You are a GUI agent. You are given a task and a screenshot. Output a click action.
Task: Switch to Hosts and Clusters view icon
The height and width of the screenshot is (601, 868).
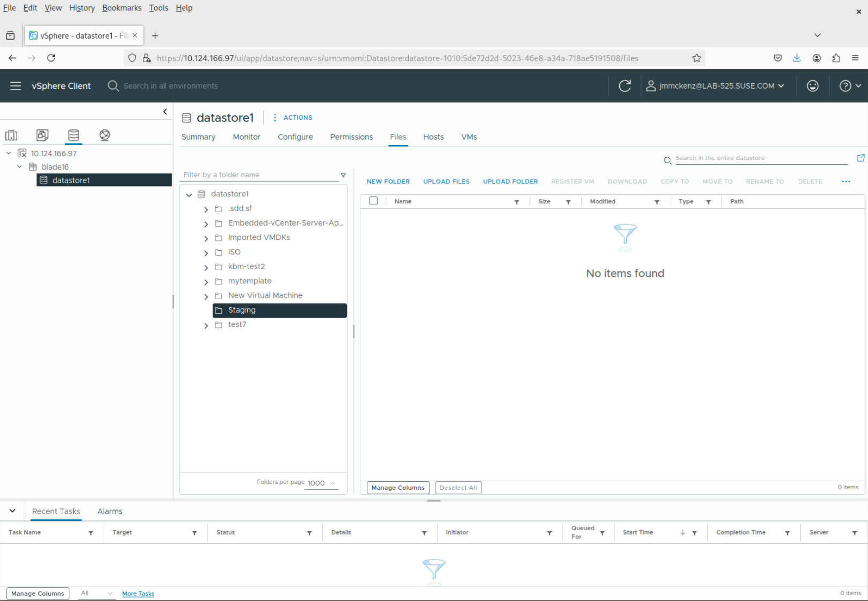click(x=11, y=135)
